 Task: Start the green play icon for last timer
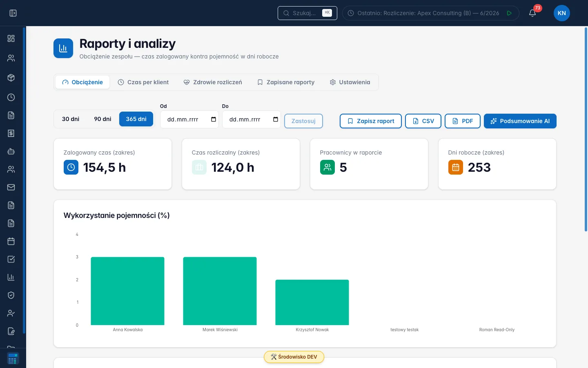point(509,13)
